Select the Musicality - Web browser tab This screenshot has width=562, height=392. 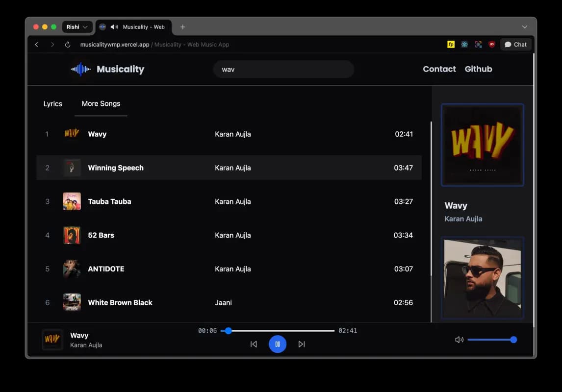(x=134, y=27)
